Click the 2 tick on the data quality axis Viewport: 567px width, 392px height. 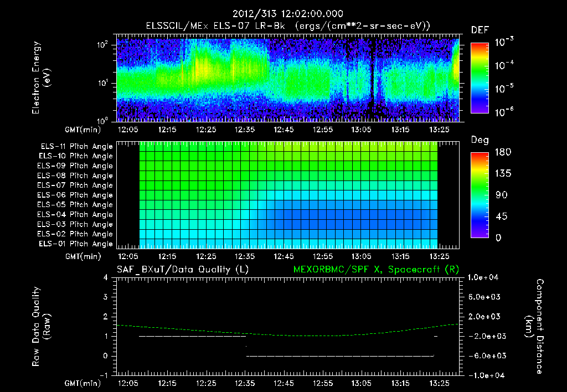tap(105, 316)
